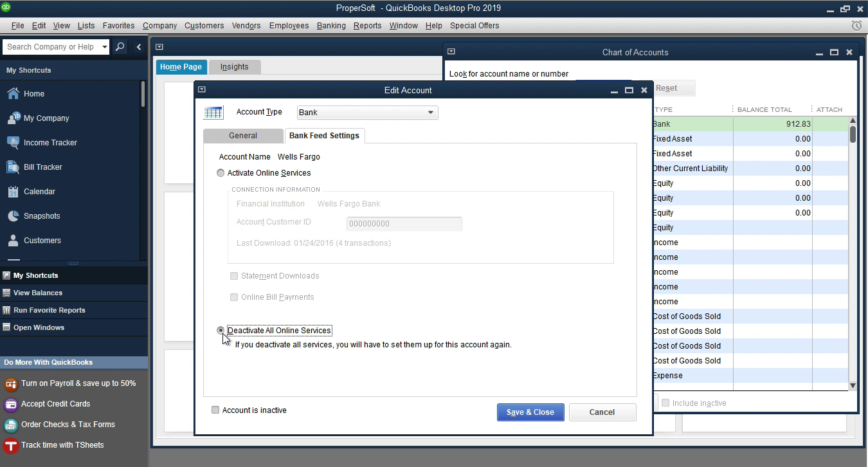Viewport: 868px width, 467px height.
Task: Open Special Offers menu
Action: 475,26
